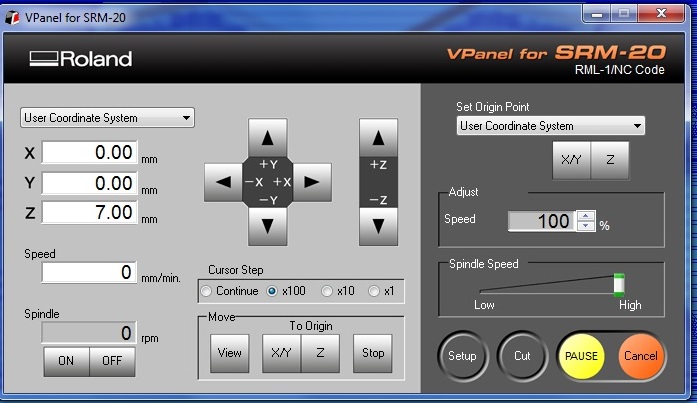Jog the head in the +Y direction
The width and height of the screenshot is (697, 403).
(267, 138)
